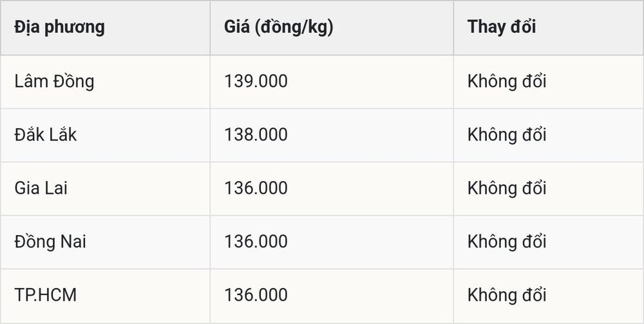Screen dimensions: 644x324
Task: Click 'Không đổi' in Đắk Lắk row
Action: [x=507, y=135]
